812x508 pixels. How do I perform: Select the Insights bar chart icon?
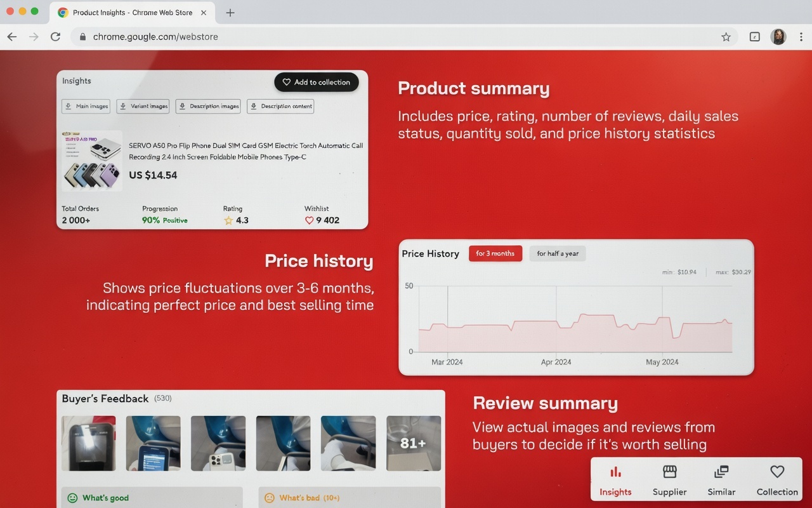615,472
